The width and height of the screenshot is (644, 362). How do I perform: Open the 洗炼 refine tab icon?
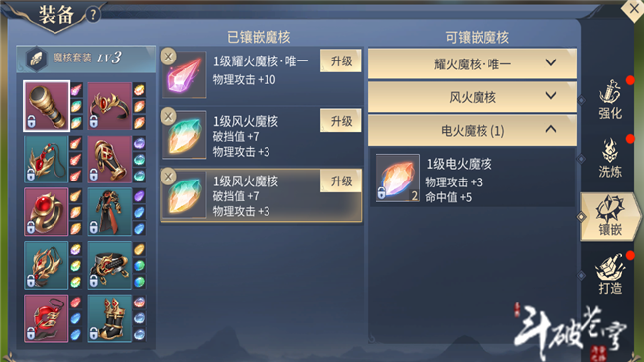pos(610,158)
